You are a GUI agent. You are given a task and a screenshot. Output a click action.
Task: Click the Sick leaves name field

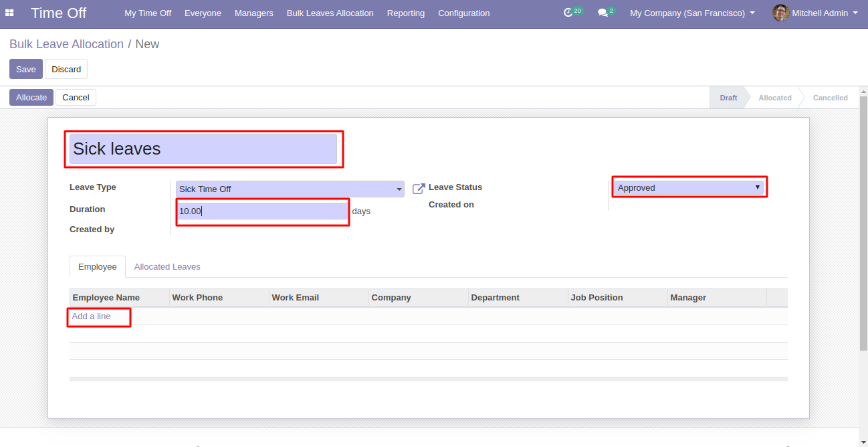pyautogui.click(x=203, y=149)
